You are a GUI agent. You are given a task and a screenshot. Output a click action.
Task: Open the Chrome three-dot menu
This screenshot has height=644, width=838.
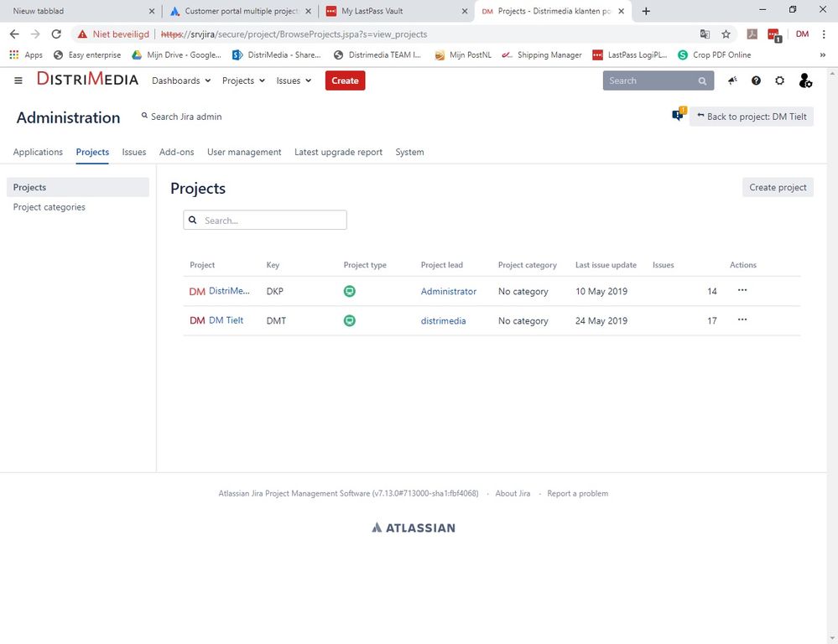[x=824, y=34]
